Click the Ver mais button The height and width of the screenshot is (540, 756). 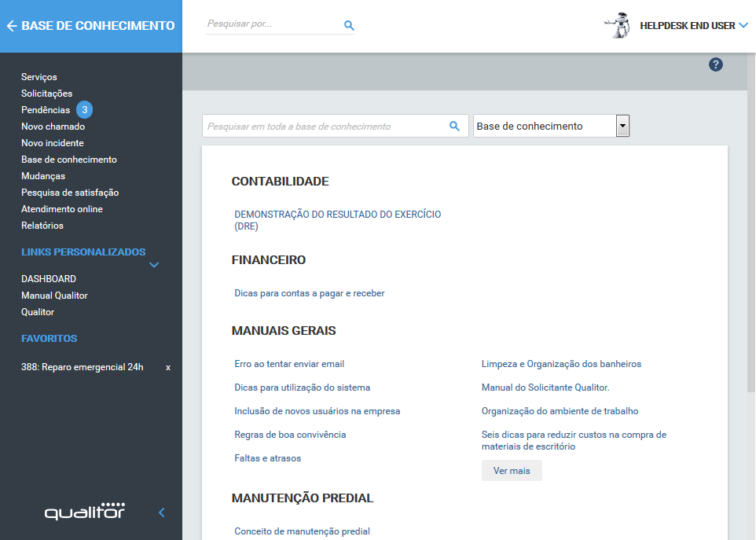(x=512, y=471)
